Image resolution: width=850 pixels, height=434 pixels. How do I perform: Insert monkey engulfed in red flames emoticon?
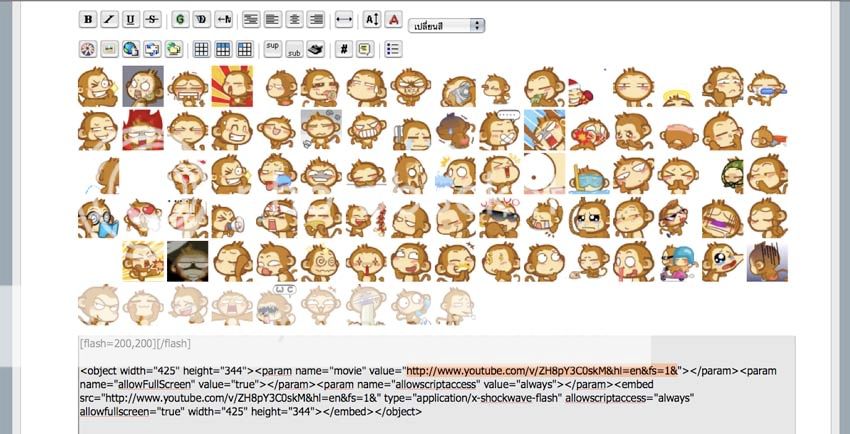point(143,130)
